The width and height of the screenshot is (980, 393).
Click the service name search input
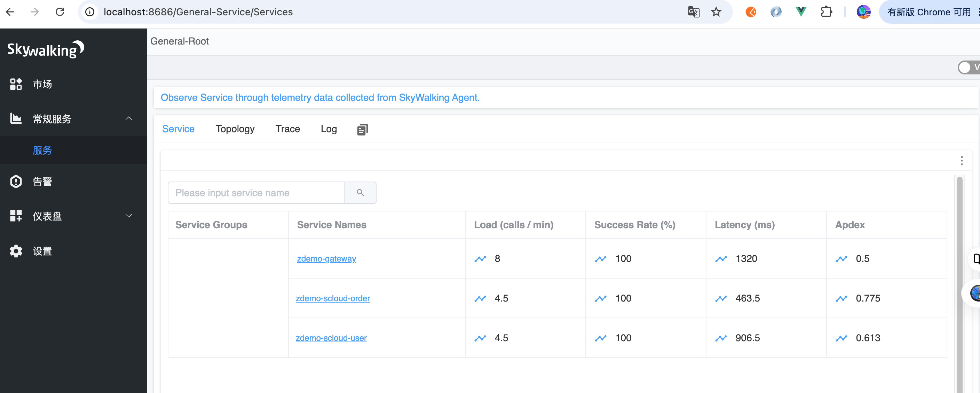click(256, 193)
